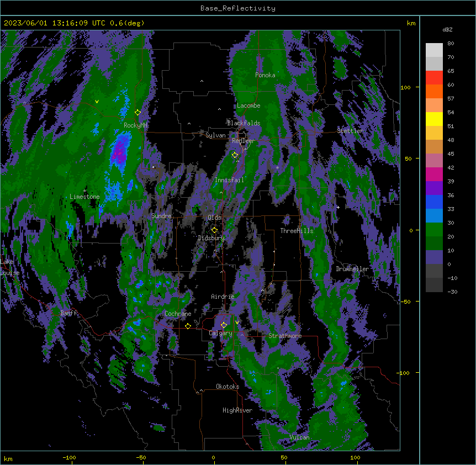Screen dimensions: 476x465
Task: Click the Calgary city label
Action: pos(221,333)
